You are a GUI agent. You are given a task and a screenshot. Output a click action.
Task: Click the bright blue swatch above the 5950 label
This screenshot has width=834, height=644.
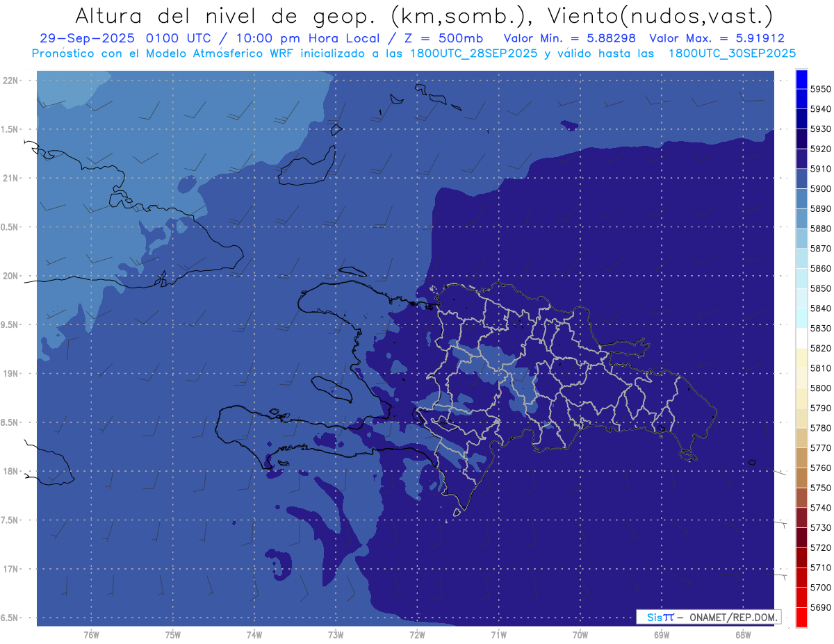click(x=801, y=79)
